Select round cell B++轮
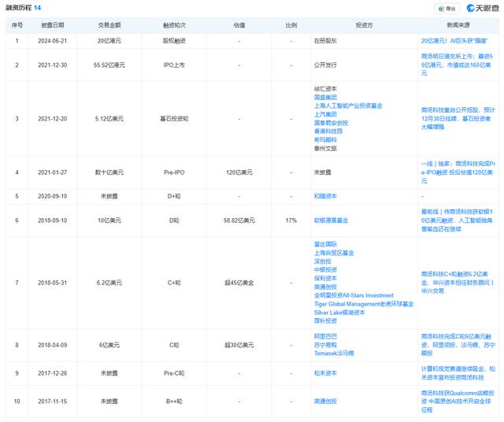Viewport: 504px width, 422px height. click(174, 401)
